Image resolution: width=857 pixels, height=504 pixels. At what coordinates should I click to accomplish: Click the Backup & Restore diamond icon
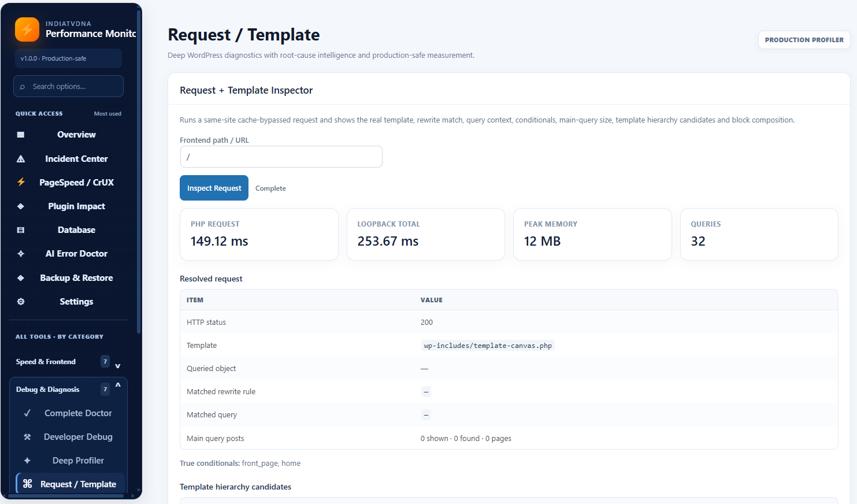(x=21, y=278)
